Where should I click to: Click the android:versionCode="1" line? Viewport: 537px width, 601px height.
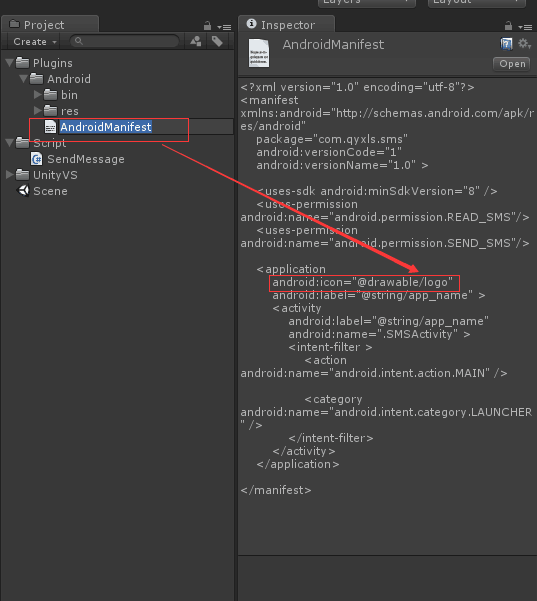(329, 152)
